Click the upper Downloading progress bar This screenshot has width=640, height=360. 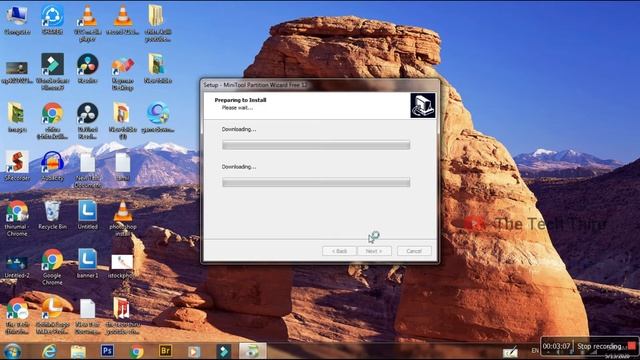pos(316,145)
